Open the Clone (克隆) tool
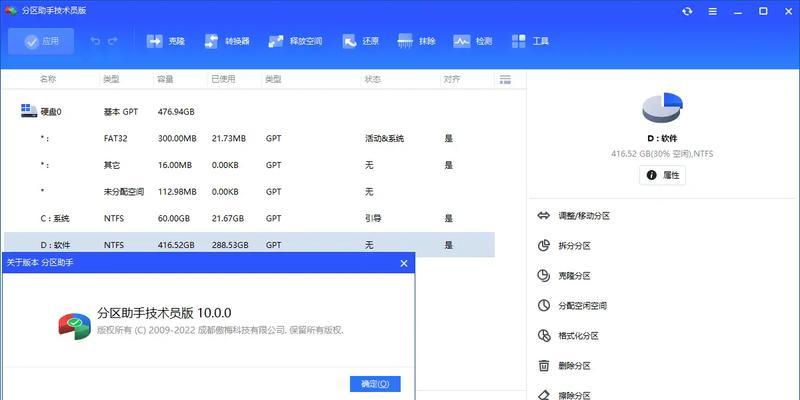This screenshot has width=800, height=400. [165, 41]
